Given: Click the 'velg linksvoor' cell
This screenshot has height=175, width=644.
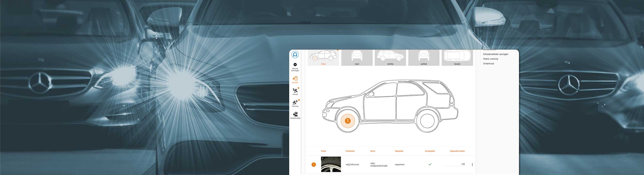Looking at the screenshot, I should tap(352, 165).
